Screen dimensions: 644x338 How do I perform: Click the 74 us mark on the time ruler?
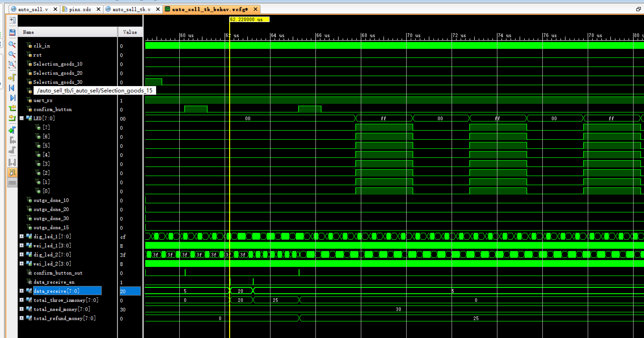[505, 35]
